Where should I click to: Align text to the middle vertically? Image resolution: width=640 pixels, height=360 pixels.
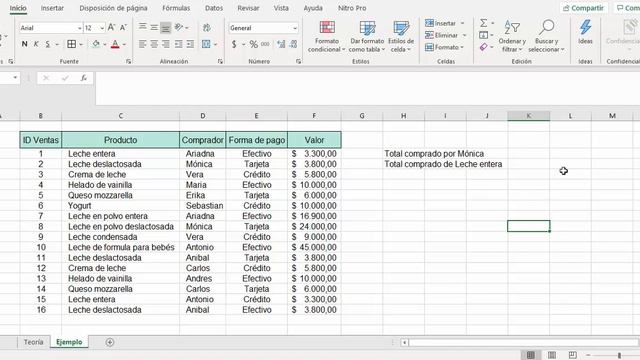tap(154, 27)
